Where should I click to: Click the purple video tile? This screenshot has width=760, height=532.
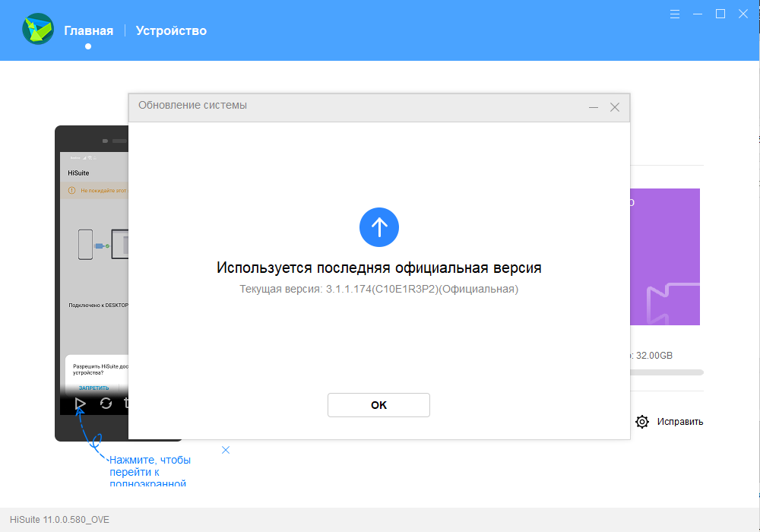point(665,257)
